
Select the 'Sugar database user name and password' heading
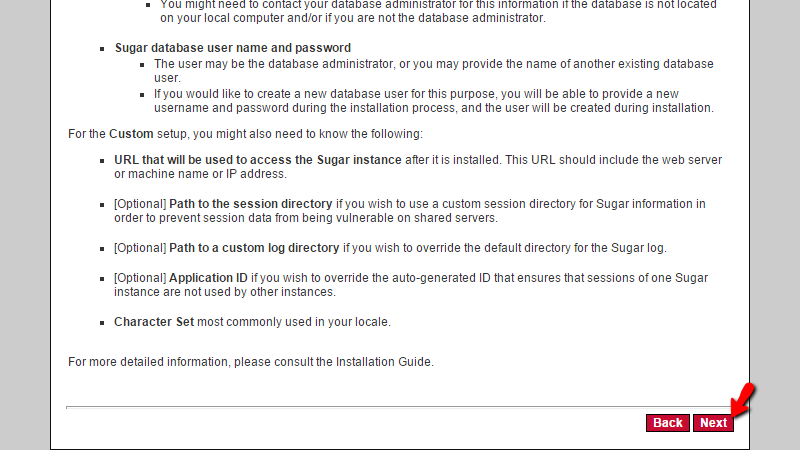(233, 48)
